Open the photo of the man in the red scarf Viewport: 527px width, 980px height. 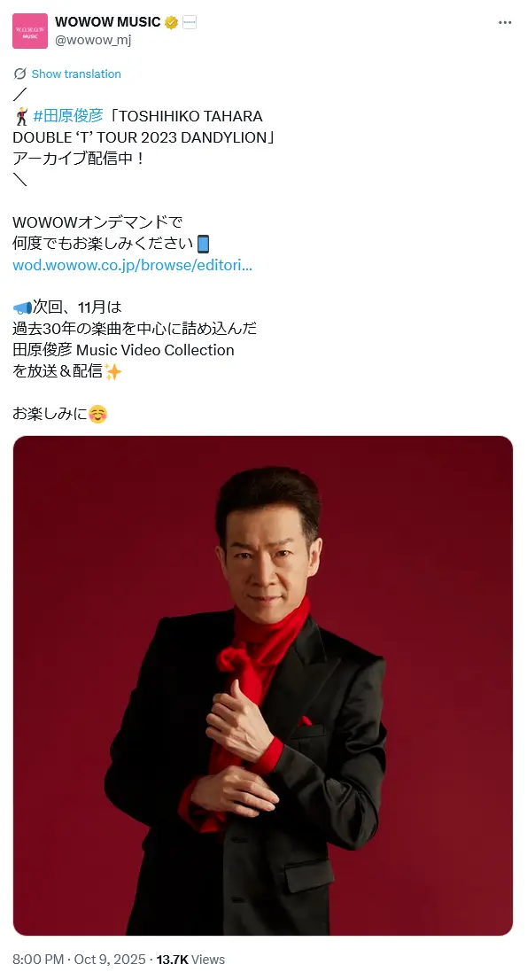click(263, 686)
